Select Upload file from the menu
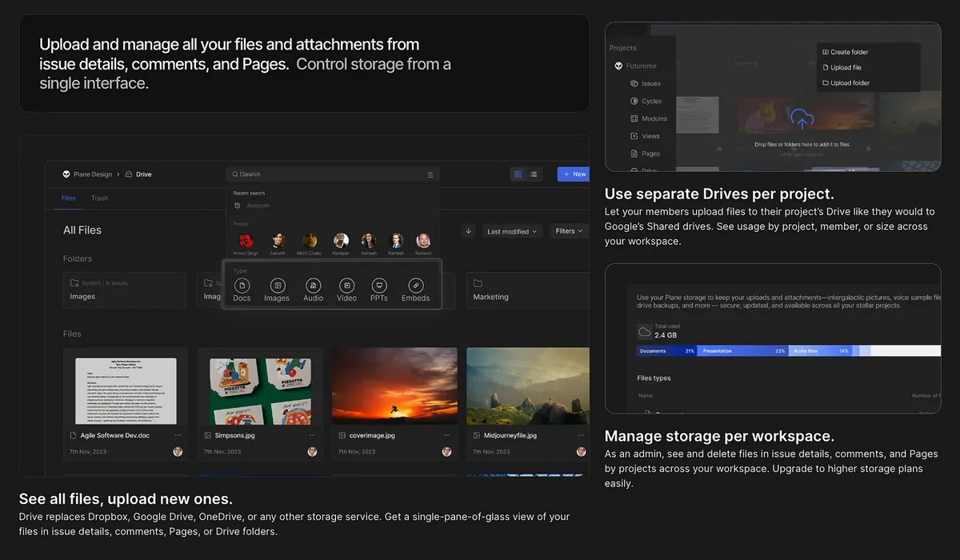The image size is (960, 560). click(x=846, y=67)
